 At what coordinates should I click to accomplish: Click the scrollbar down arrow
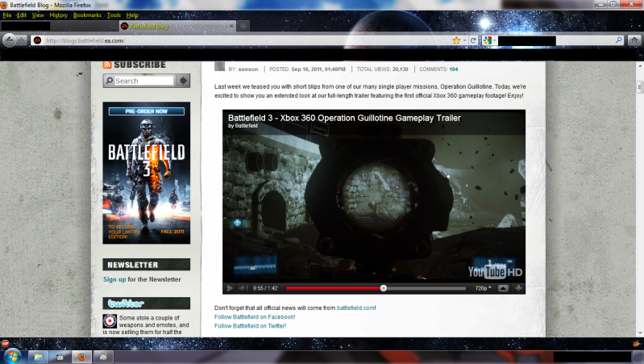(x=640, y=333)
